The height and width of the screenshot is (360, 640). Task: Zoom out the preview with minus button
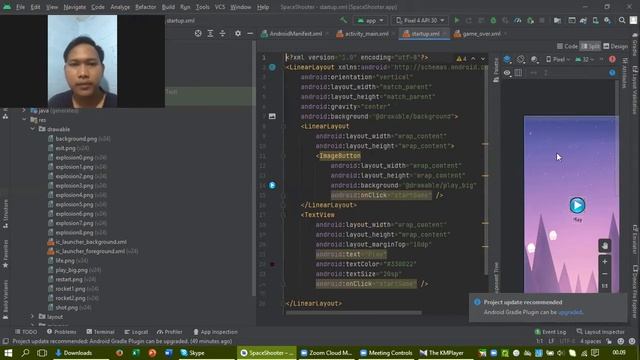point(605,273)
